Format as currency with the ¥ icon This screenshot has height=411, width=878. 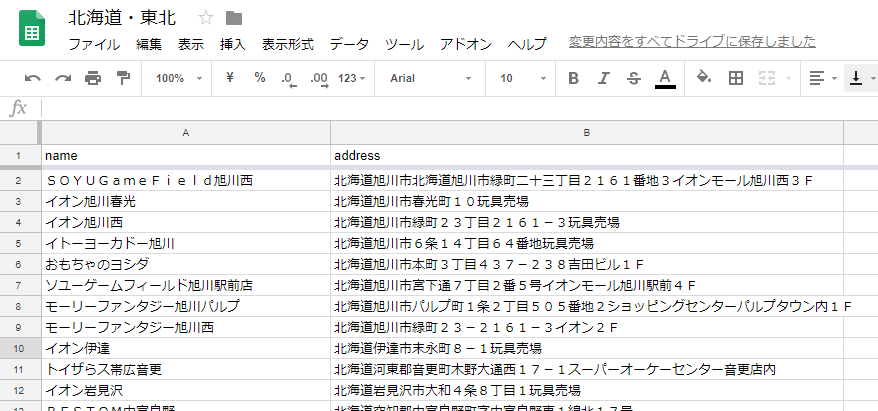pos(229,78)
